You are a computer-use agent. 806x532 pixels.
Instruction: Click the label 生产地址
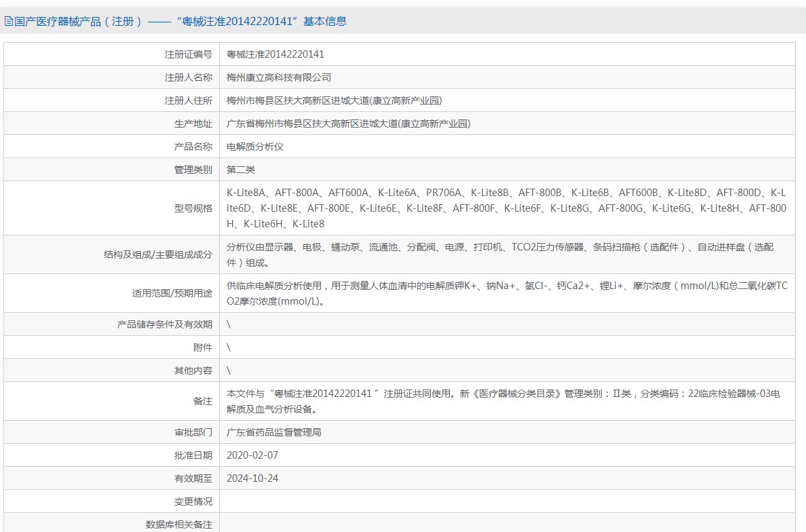pos(193,123)
